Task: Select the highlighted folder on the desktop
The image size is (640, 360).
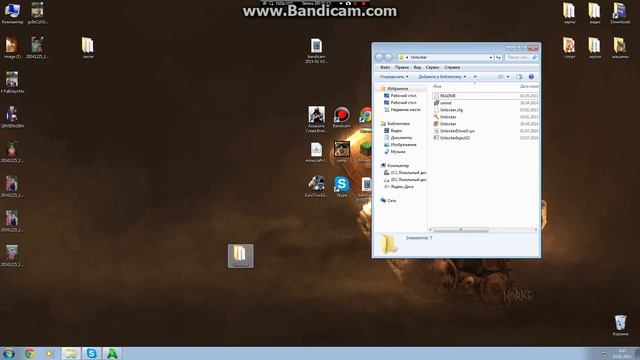Action: click(240, 256)
